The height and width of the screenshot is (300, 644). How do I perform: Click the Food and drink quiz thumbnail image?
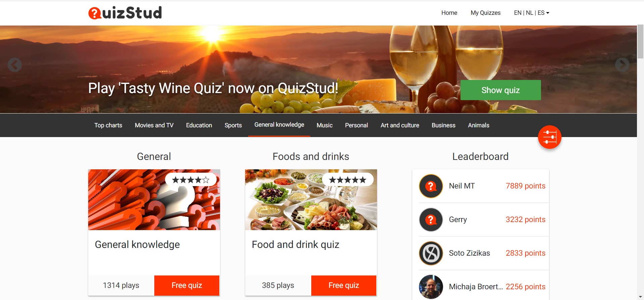(x=311, y=200)
